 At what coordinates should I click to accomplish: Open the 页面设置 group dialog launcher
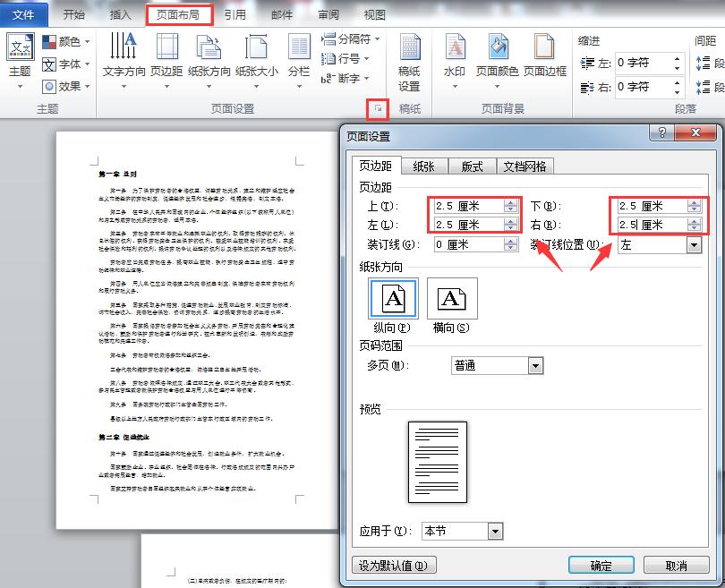(380, 108)
